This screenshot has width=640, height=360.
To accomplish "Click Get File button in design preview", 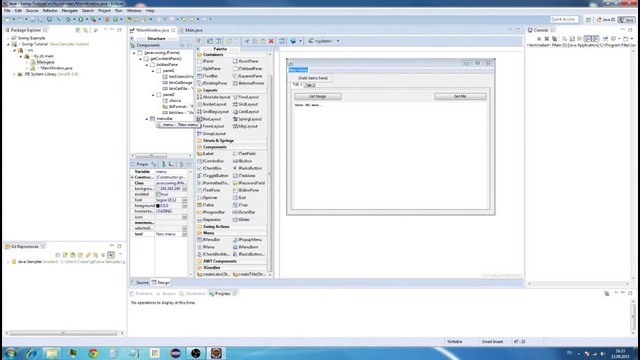I will (x=460, y=96).
